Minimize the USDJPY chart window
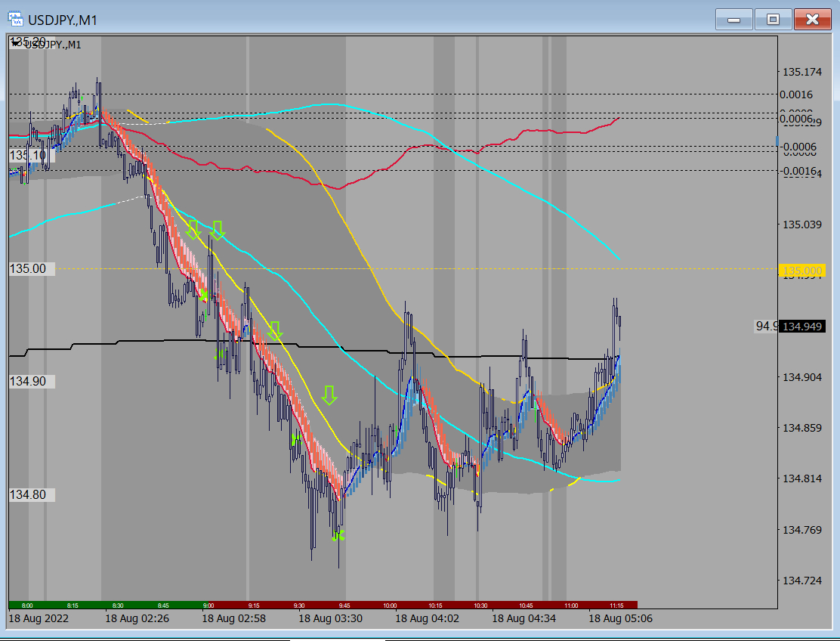 point(733,20)
